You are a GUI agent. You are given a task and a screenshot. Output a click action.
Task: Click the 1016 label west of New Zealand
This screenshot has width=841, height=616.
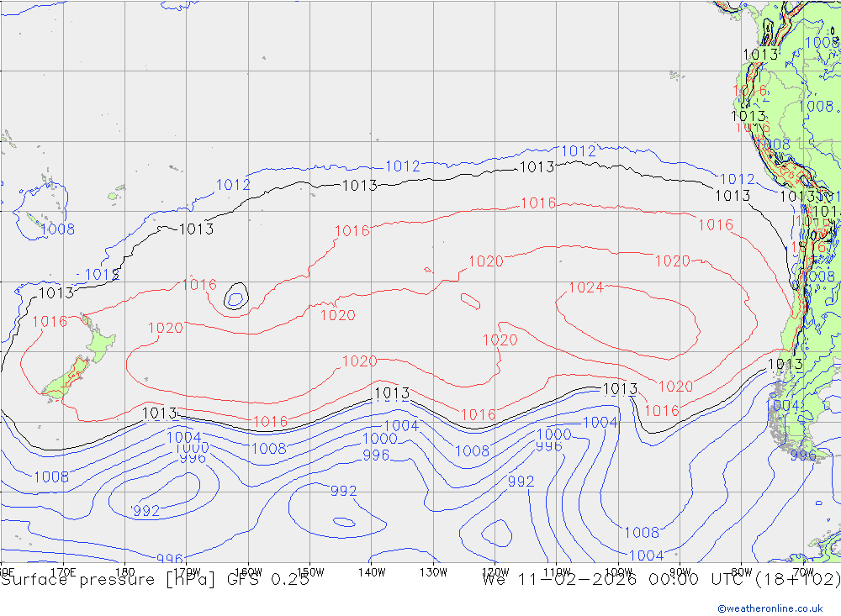(x=50, y=322)
